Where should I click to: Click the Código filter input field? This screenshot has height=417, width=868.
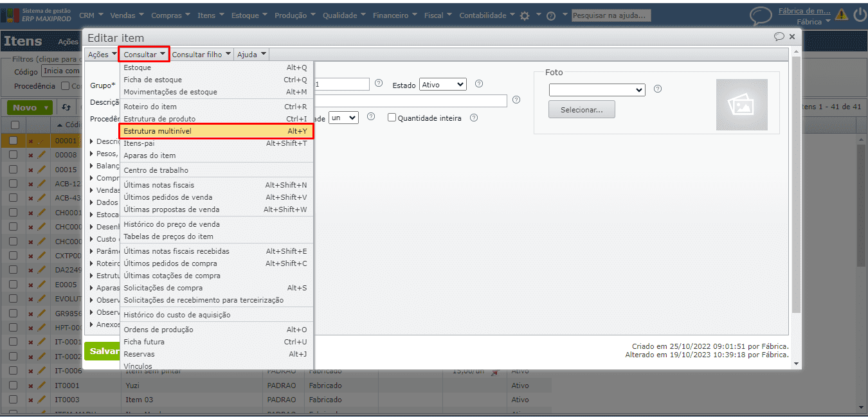[61, 71]
